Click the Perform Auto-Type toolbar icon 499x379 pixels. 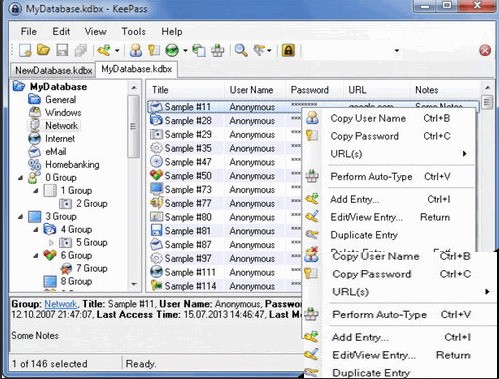(x=218, y=51)
